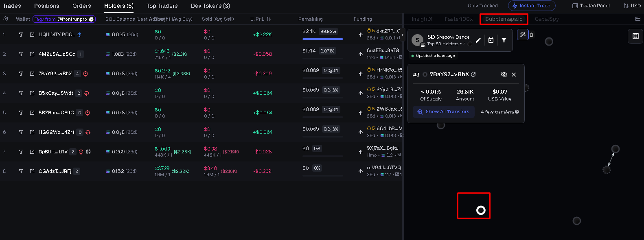
Task: Open filter icon in Bubblemaps header
Action: point(504,40)
